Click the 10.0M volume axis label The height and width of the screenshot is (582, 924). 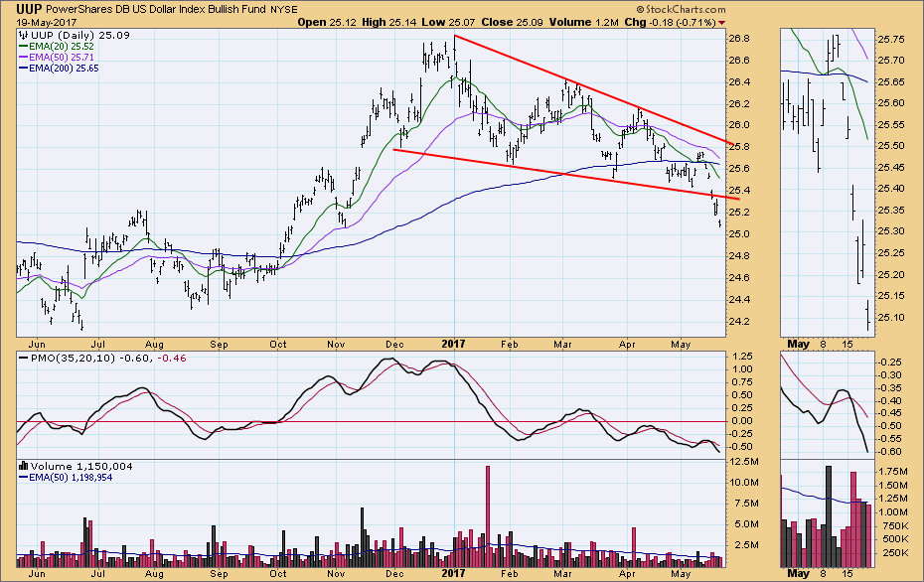pyautogui.click(x=743, y=483)
